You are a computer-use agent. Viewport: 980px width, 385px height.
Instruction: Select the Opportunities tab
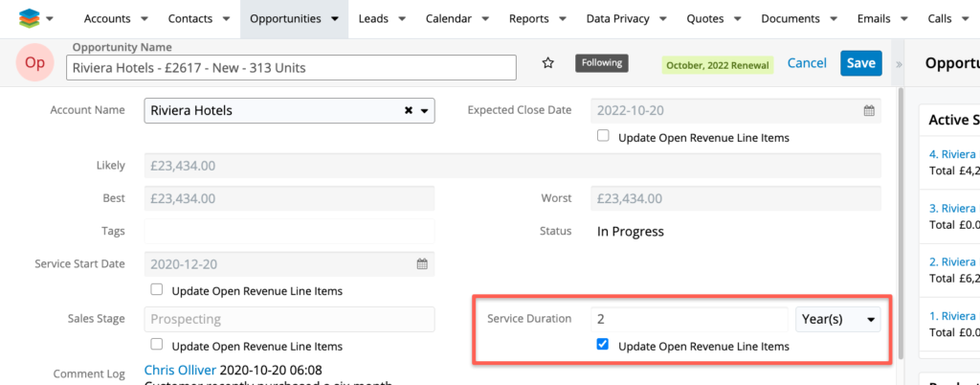(x=285, y=19)
